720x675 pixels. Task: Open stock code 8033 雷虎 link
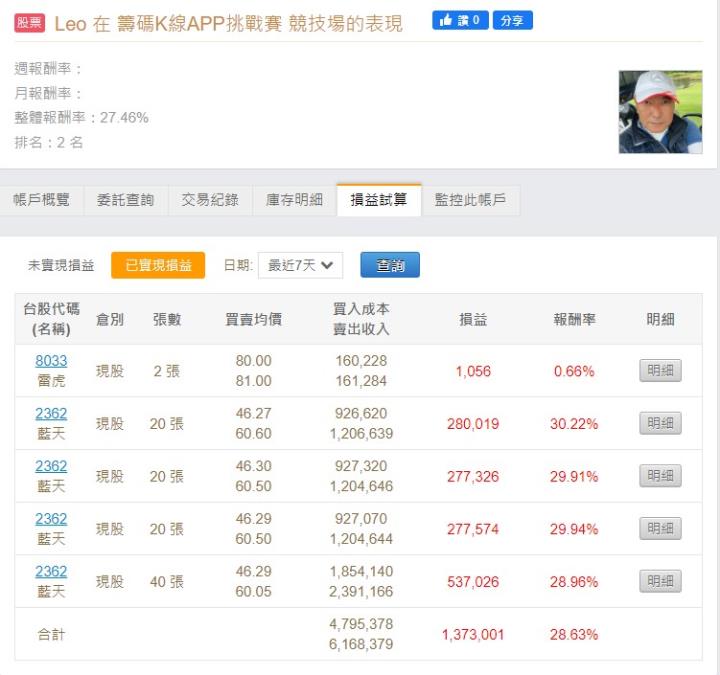point(51,361)
